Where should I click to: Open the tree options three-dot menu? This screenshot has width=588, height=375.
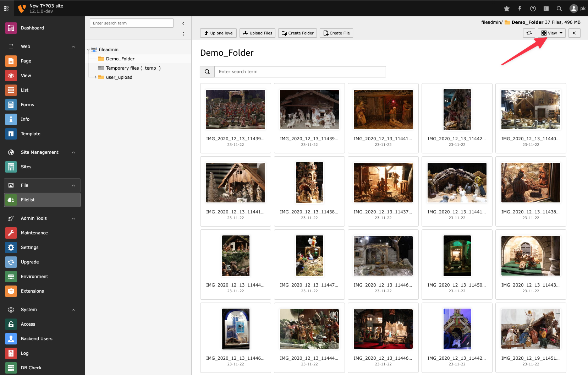coord(183,34)
